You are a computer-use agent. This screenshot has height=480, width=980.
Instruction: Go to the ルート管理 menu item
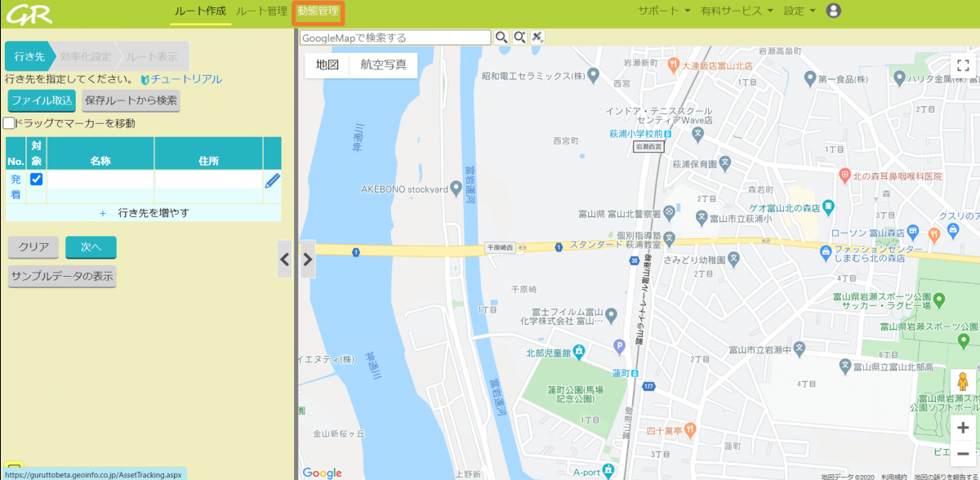[260, 11]
